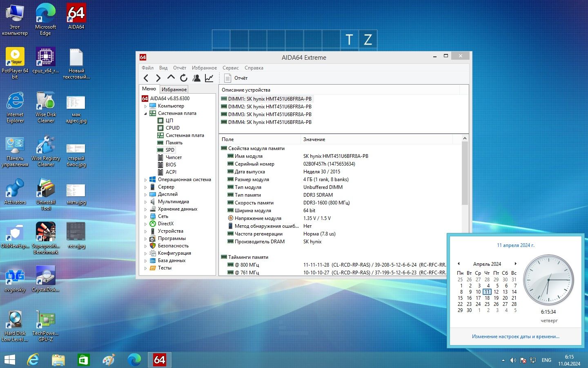Open the user icon in the AIDA64 toolbar
This screenshot has height=368, width=588.
196,78
